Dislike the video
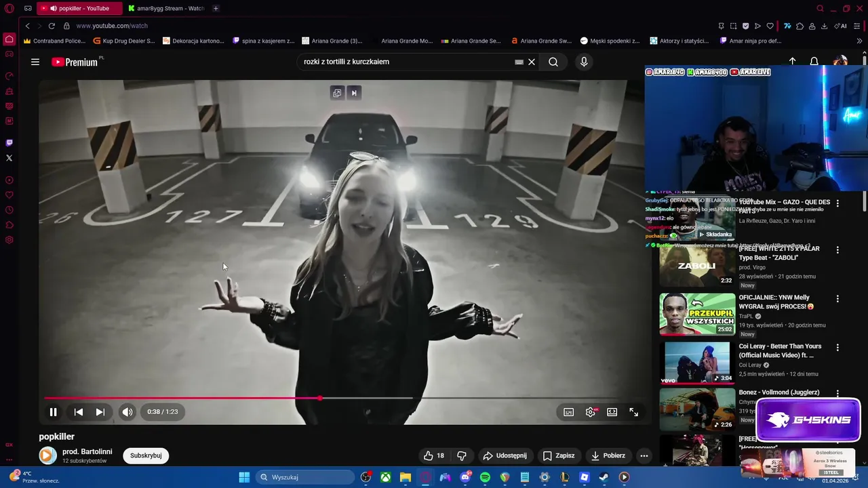This screenshot has width=868, height=488. [x=462, y=455]
